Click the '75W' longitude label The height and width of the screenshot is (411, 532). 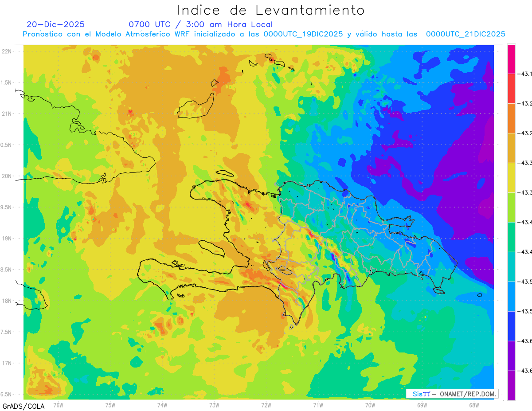coord(110,405)
